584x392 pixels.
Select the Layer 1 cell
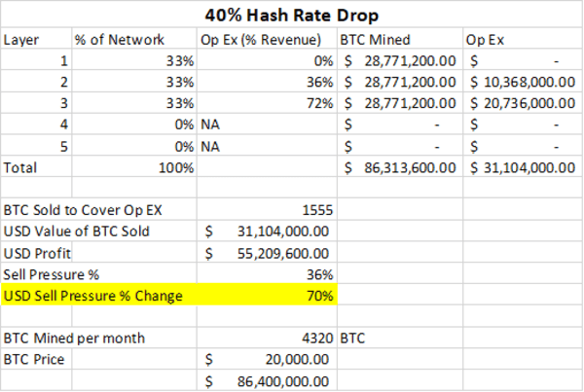[36, 60]
